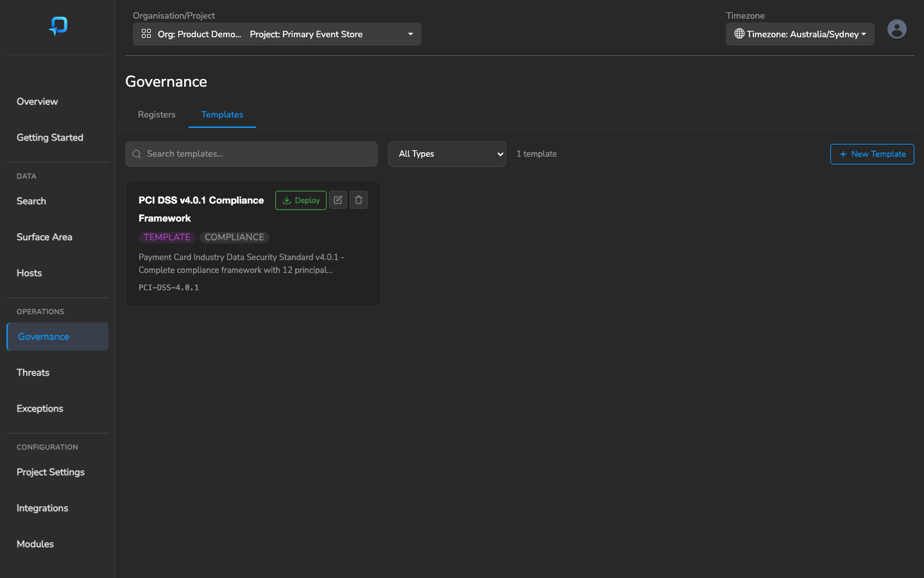Open the user account avatar menu

tap(896, 29)
